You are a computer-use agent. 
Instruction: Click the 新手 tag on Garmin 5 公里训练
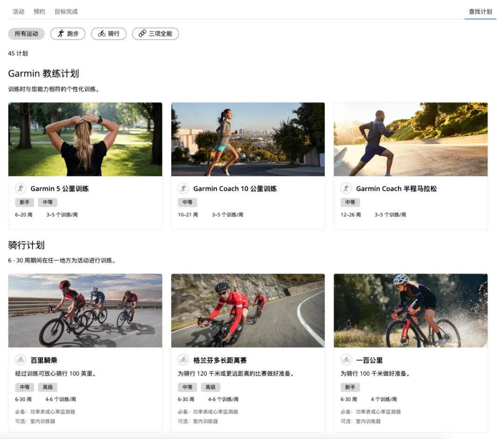pyautogui.click(x=24, y=202)
